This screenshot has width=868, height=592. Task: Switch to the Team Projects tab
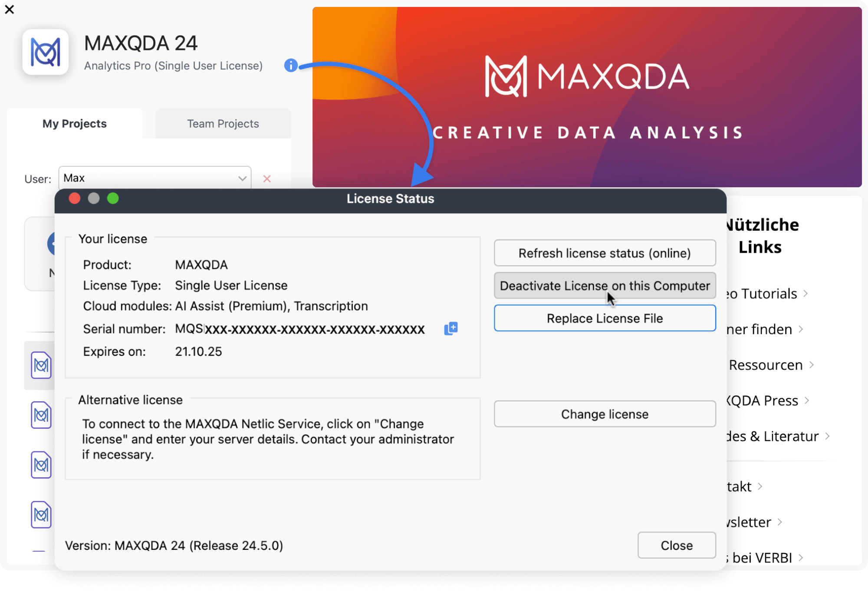click(x=222, y=123)
